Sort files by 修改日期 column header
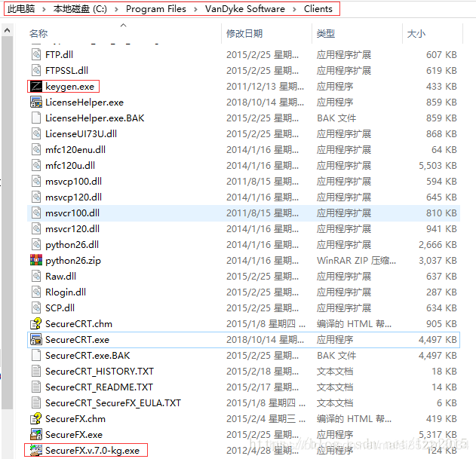The height and width of the screenshot is (459, 476). [244, 33]
